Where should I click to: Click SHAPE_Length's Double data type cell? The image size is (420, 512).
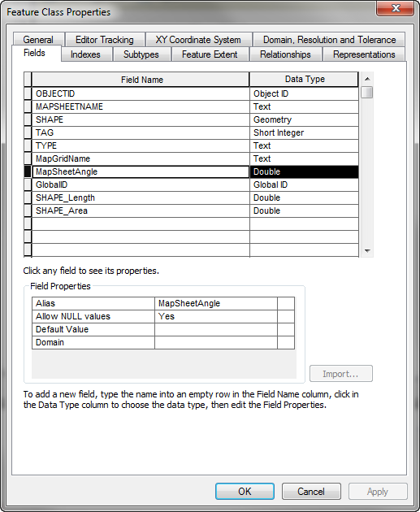[304, 197]
